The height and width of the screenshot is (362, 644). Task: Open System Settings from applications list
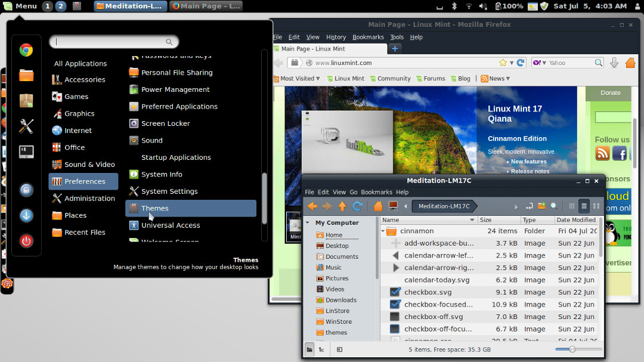click(191, 191)
